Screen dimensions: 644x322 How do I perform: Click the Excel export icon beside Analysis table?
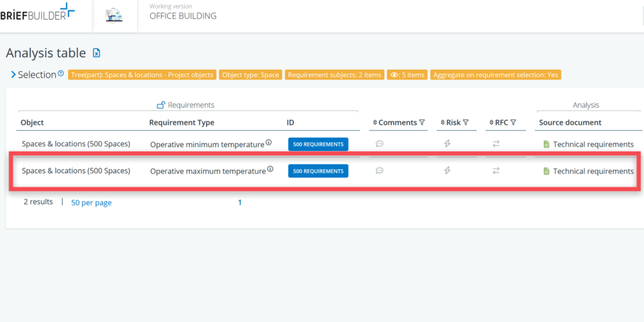[96, 53]
